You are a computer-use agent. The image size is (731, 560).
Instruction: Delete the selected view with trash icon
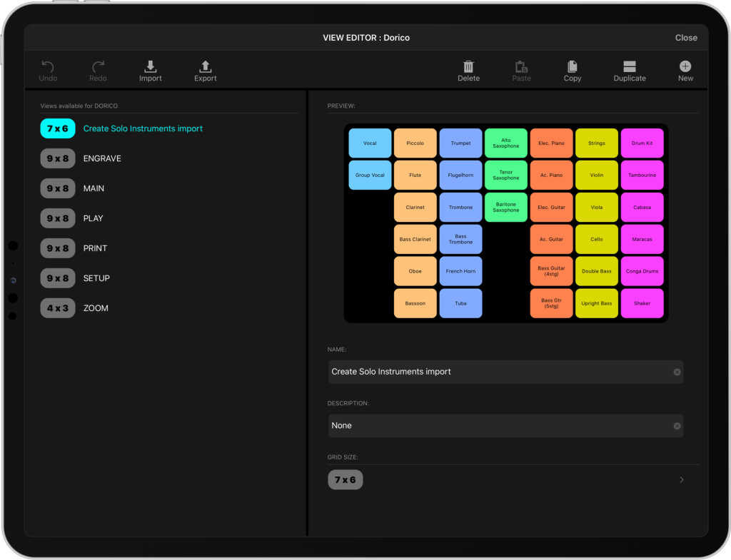click(x=468, y=67)
